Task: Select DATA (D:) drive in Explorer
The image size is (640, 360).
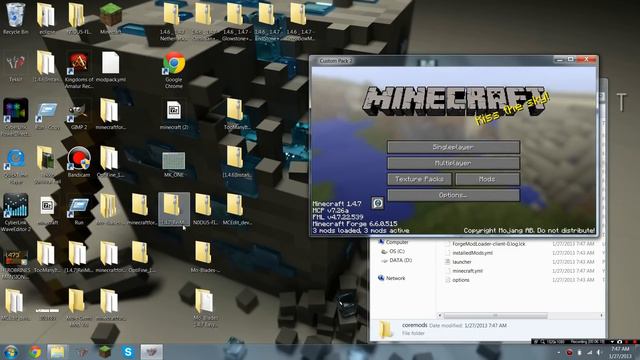Action: coord(396,260)
